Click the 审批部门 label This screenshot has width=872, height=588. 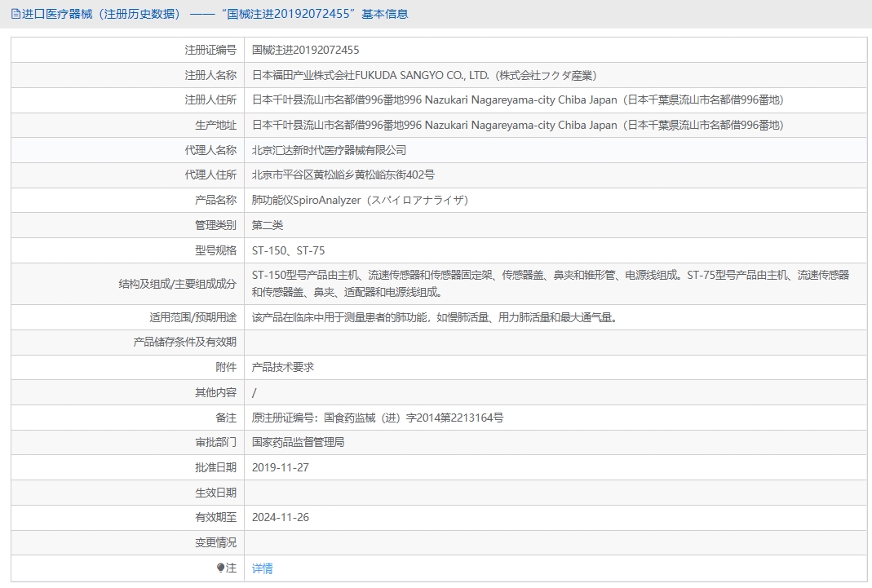[216, 442]
